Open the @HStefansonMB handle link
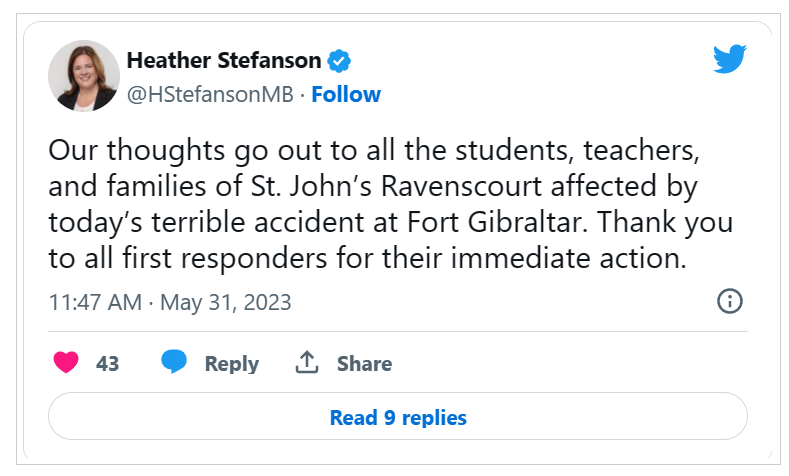 click(x=210, y=95)
